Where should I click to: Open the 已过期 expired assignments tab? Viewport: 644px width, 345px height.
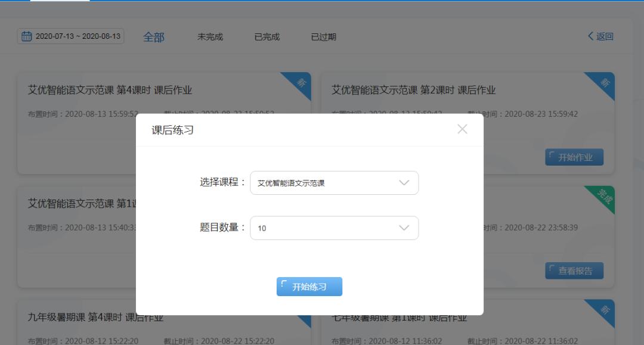[323, 36]
